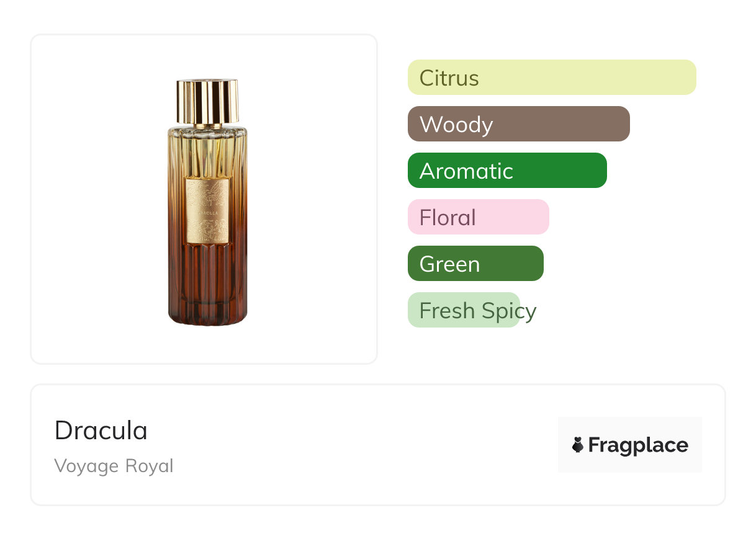Click the letters overflowing the Fresh Spicy bar

coord(528,312)
